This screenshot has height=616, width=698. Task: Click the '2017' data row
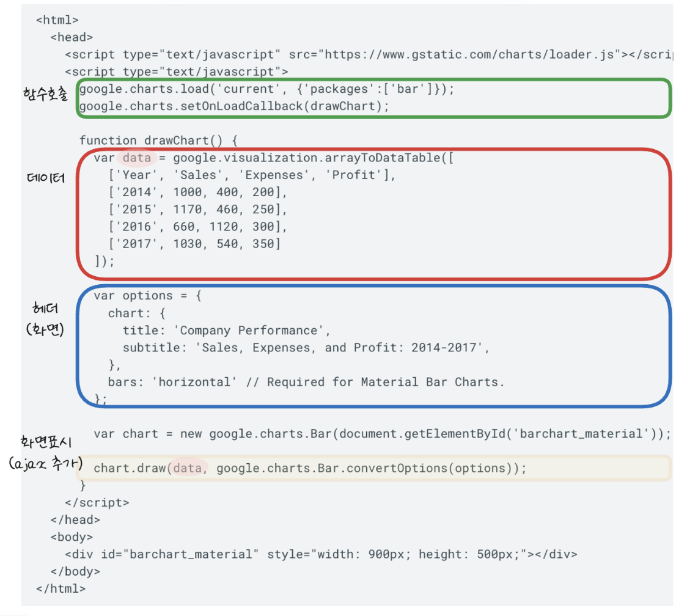coord(194,244)
